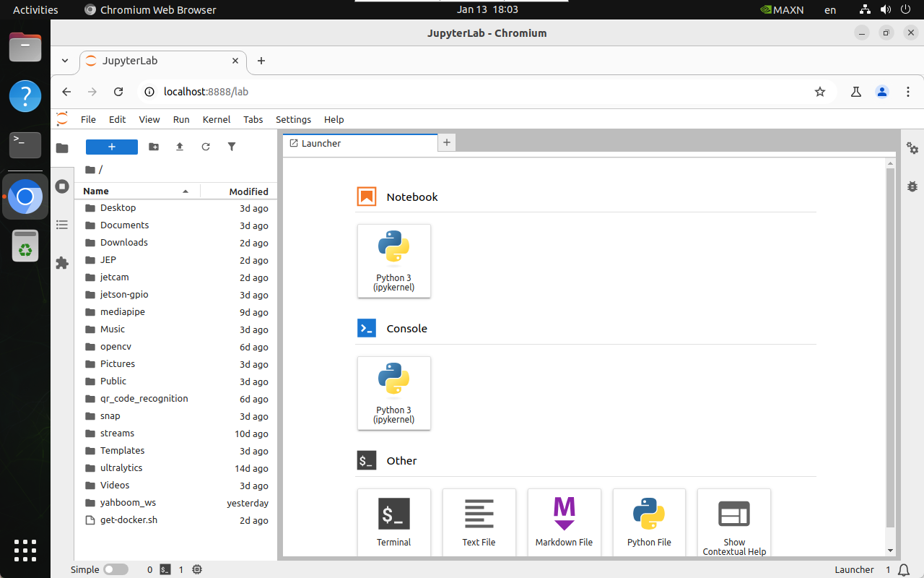Refresh the file browser list

pos(206,147)
